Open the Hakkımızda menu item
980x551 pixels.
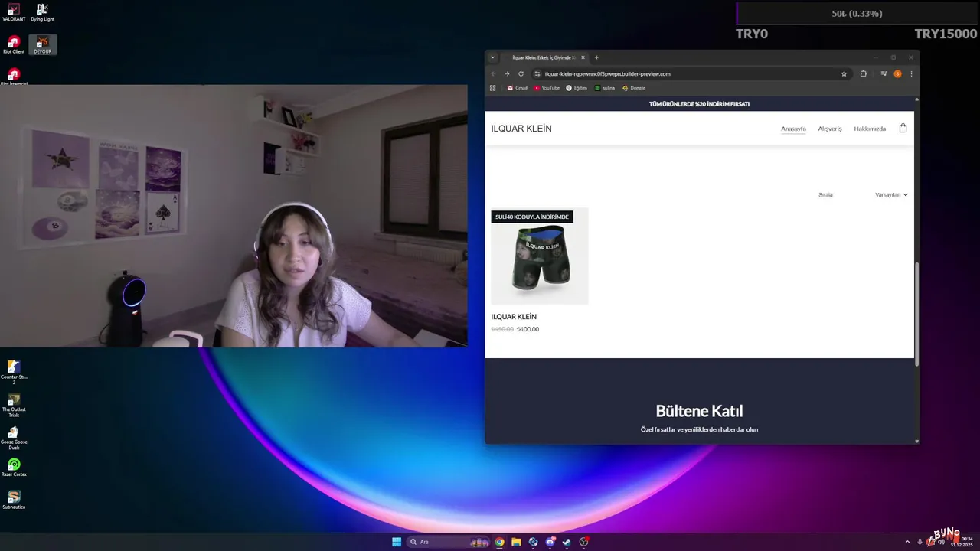pos(870,129)
